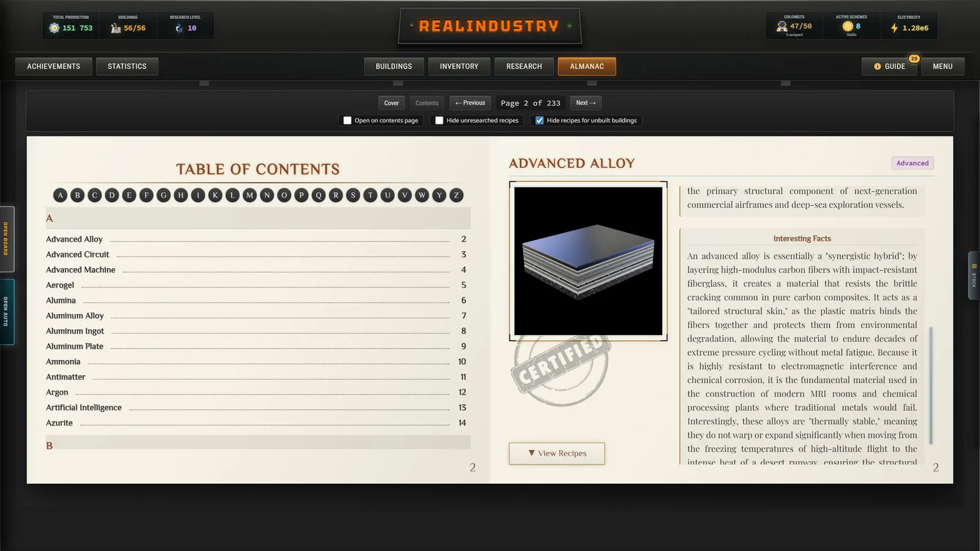Jump to letter Q in contents
980x551 pixels.
pos(318,195)
